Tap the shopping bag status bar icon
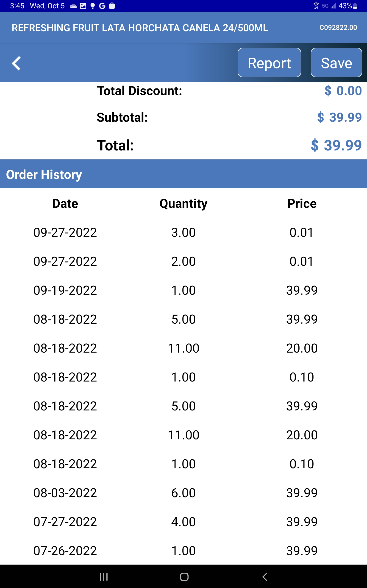 tap(112, 6)
